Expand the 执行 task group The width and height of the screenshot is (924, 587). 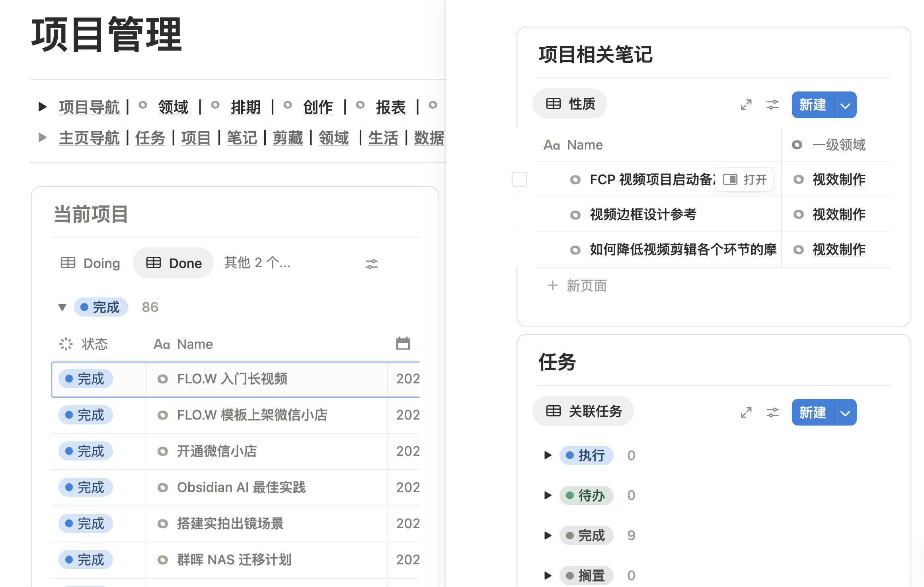pyautogui.click(x=548, y=455)
